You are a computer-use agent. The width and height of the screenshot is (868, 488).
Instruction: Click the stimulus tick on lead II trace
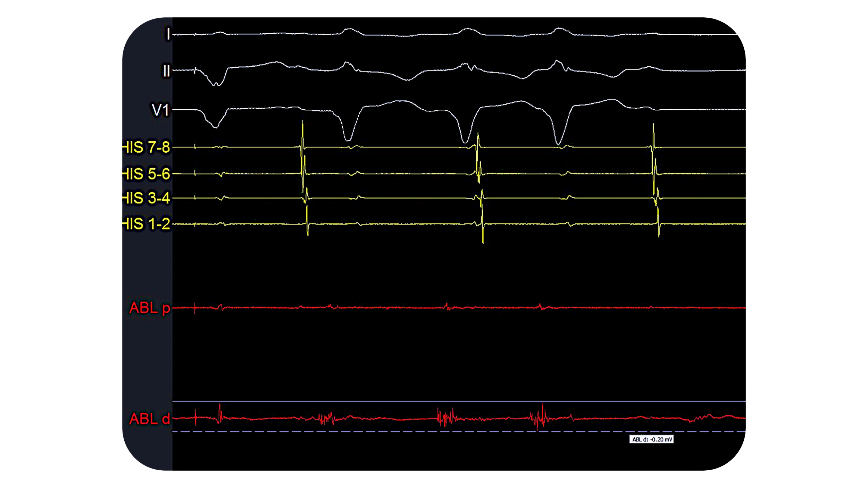point(195,70)
